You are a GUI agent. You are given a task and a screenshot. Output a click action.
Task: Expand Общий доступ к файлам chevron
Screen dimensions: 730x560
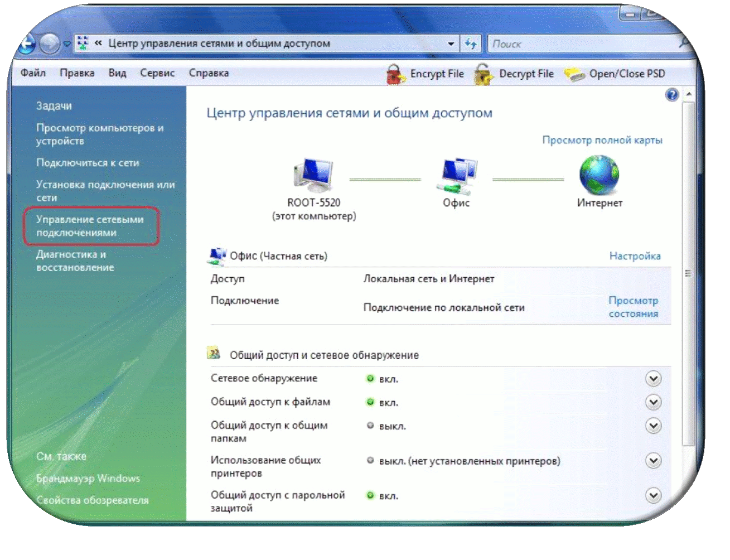pos(653,402)
